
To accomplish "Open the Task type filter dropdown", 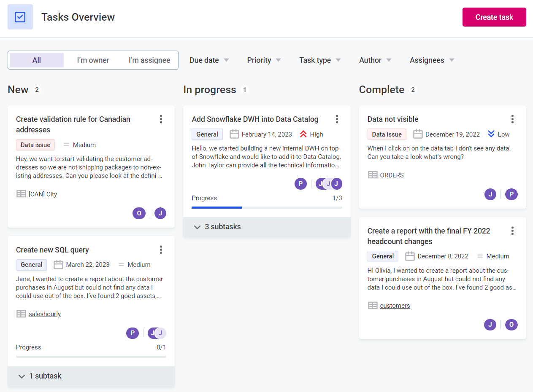I will [319, 60].
